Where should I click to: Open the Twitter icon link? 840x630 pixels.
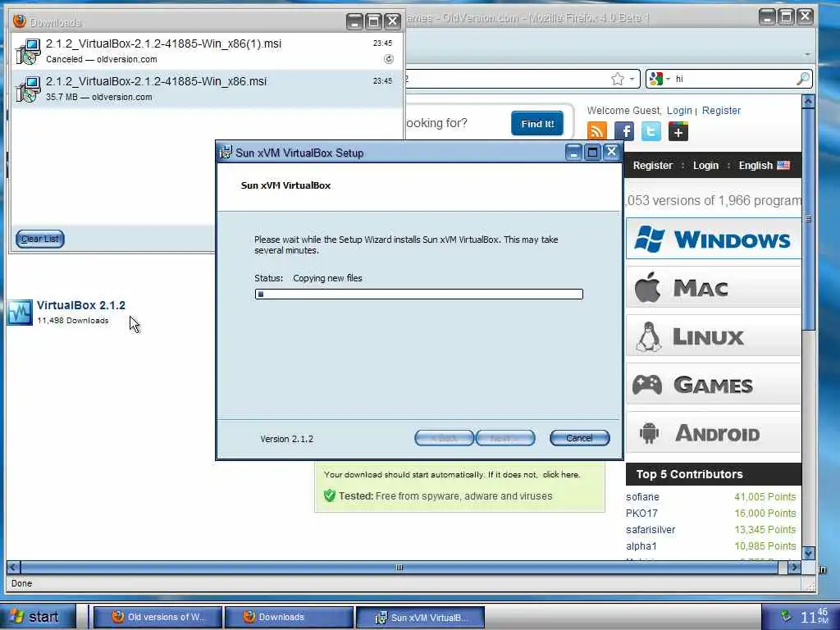[651, 131]
